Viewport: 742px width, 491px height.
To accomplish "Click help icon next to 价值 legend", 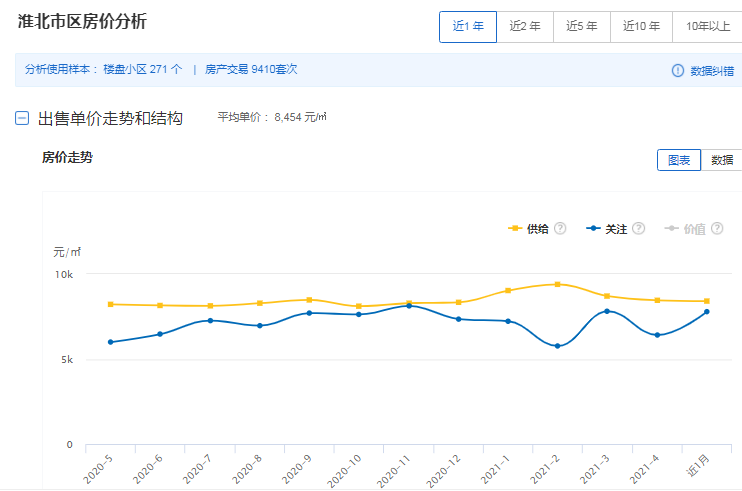I will tap(716, 229).
